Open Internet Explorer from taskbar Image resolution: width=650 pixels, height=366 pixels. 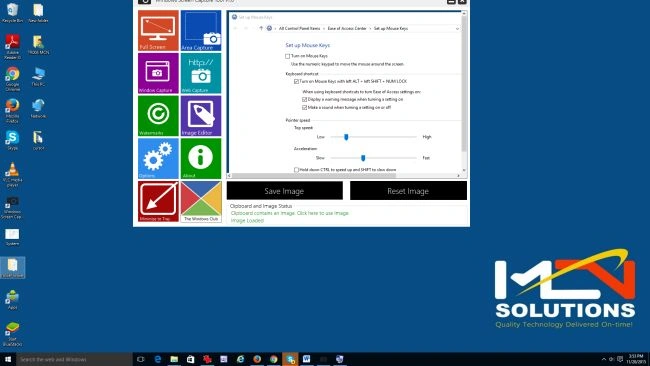(x=240, y=359)
